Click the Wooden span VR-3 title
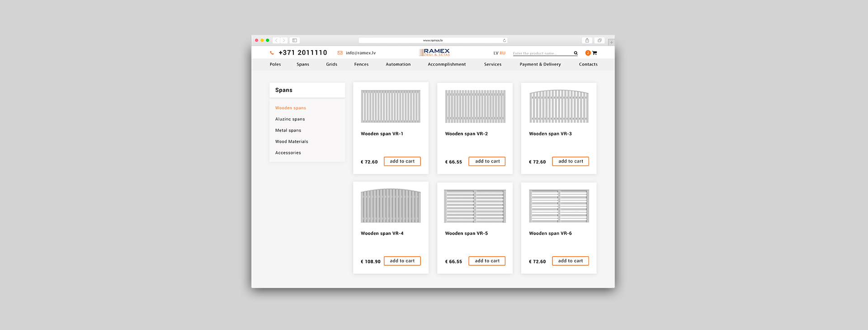This screenshot has height=330, width=868. tap(550, 134)
